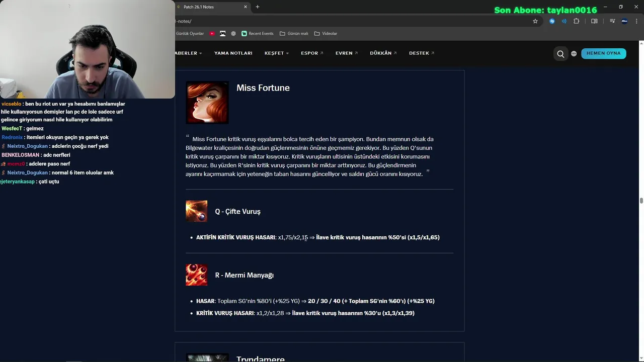Image resolution: width=644 pixels, height=362 pixels.
Task: Open the EVREN external link
Action: tap(347, 53)
